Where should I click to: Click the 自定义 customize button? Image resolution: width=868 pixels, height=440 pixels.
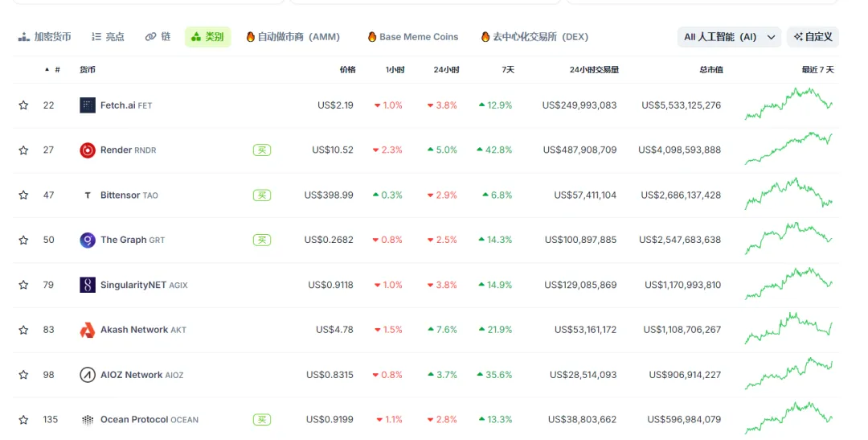tap(813, 37)
